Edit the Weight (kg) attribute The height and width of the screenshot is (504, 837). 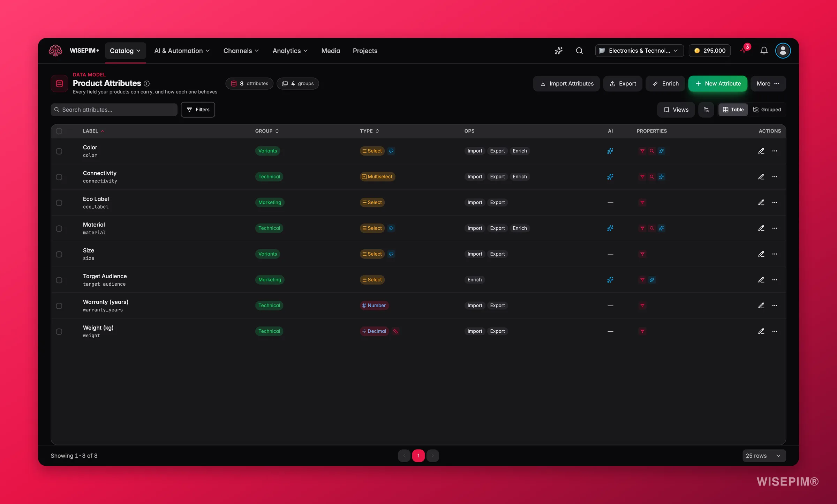[761, 331]
